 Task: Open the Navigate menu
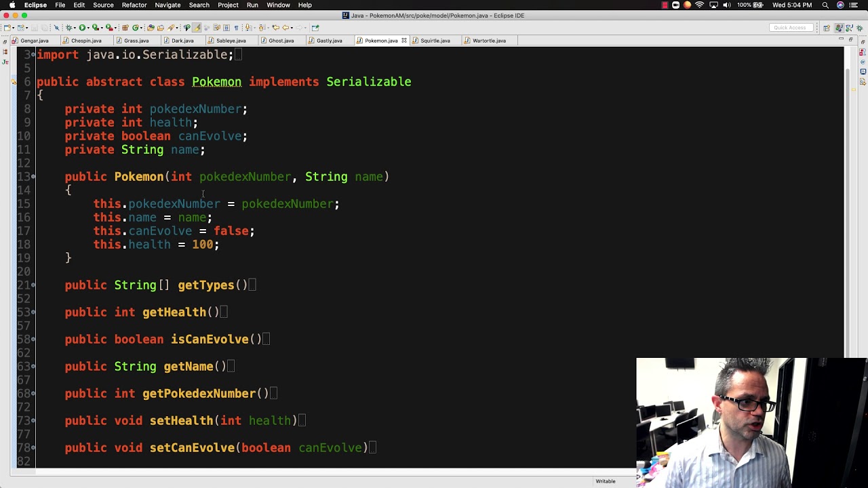[167, 5]
